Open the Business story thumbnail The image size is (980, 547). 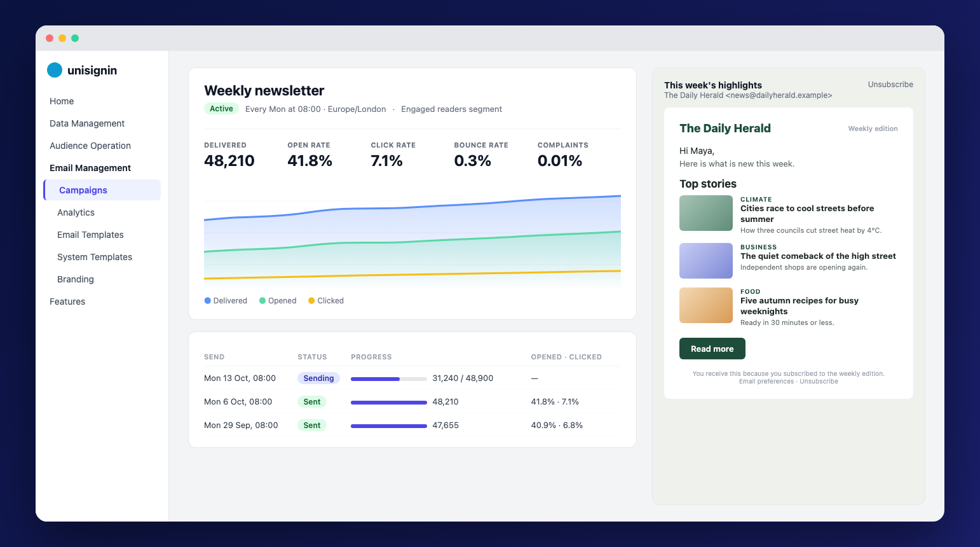click(x=706, y=261)
